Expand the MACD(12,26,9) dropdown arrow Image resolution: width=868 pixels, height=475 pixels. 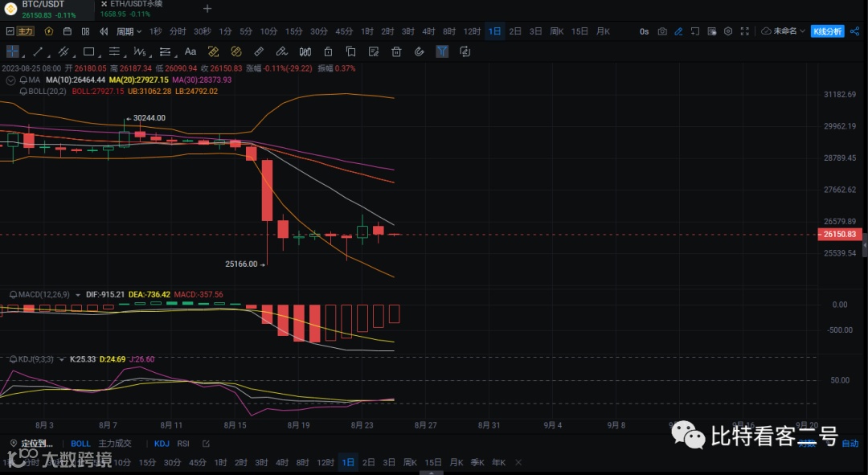[x=77, y=295]
